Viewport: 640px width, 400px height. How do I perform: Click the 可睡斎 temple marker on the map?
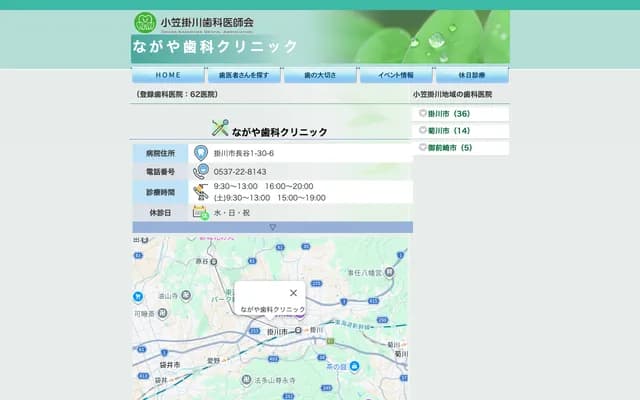click(162, 313)
